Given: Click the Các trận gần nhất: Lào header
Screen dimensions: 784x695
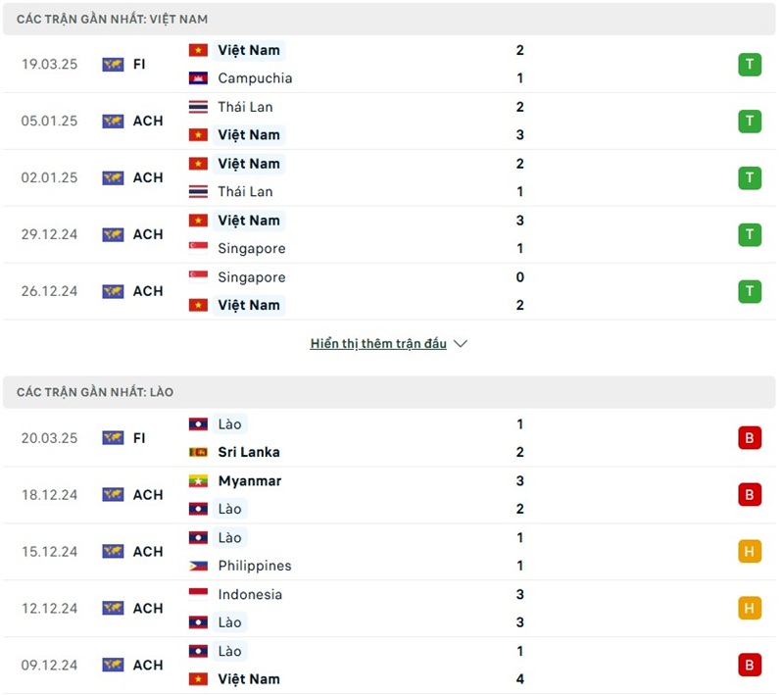Looking at the screenshot, I should pos(95,392).
